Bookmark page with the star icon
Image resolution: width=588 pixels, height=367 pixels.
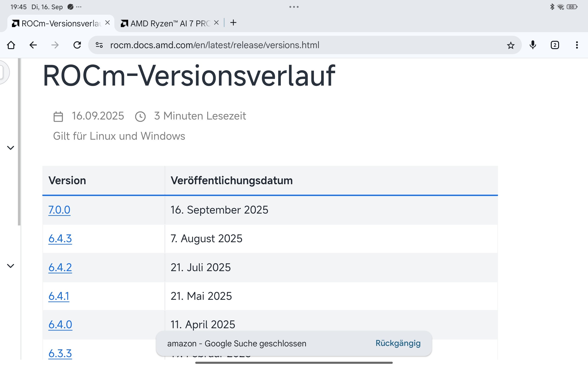(511, 45)
